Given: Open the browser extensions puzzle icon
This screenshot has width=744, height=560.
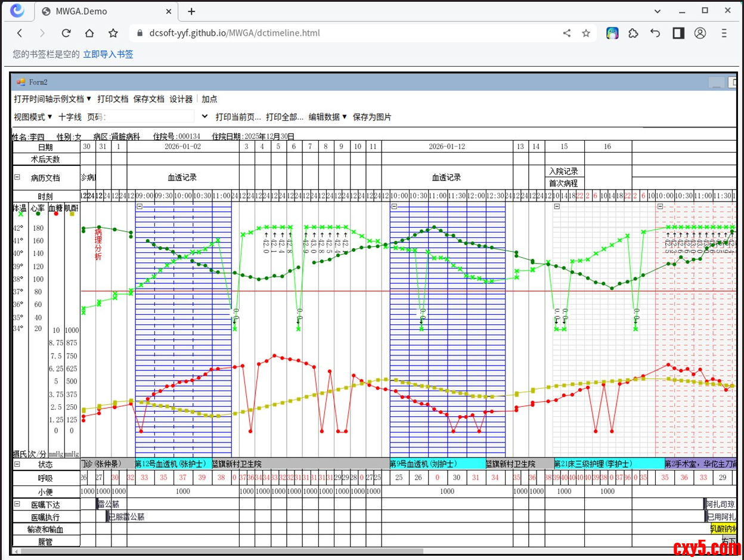Looking at the screenshot, I should click(634, 33).
